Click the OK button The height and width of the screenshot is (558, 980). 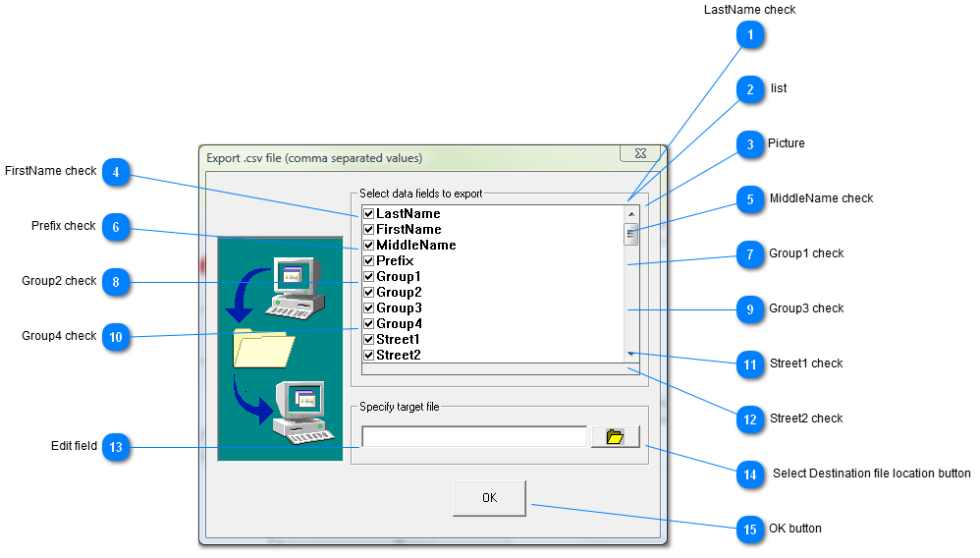pyautogui.click(x=489, y=498)
